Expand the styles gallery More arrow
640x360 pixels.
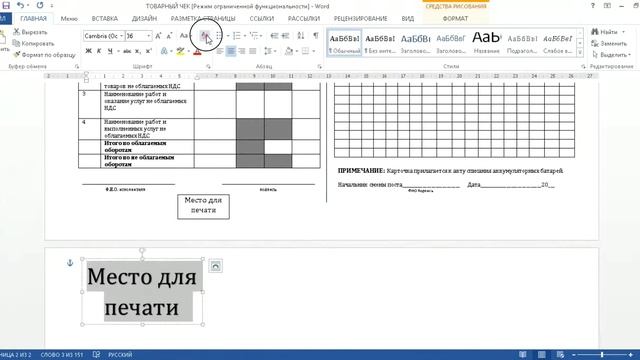coord(580,52)
